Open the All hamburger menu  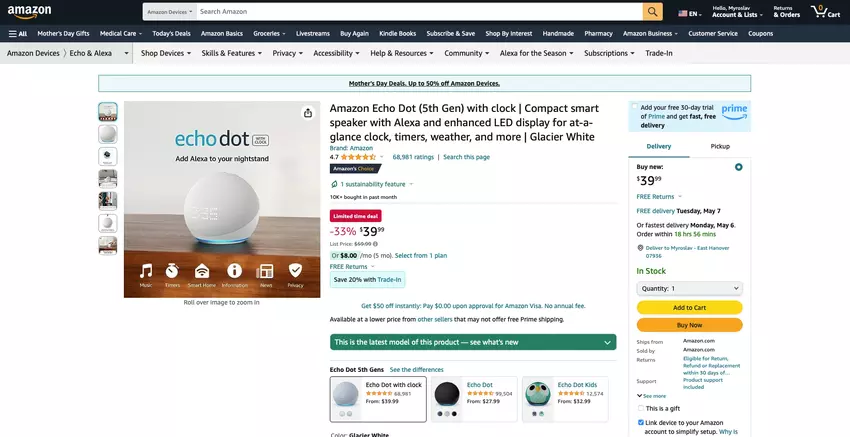[x=18, y=33]
